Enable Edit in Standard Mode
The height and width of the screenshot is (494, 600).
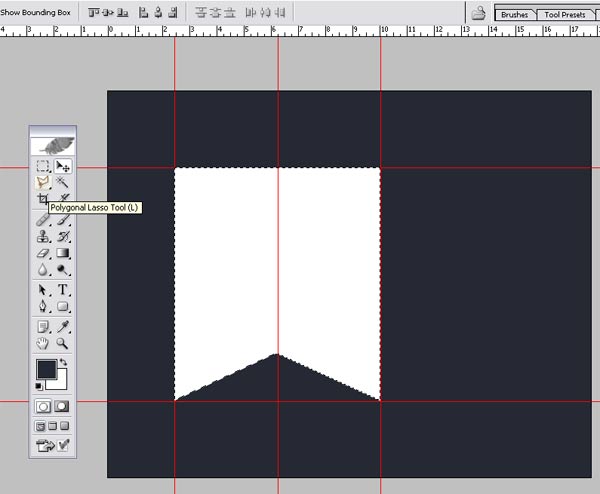point(43,406)
